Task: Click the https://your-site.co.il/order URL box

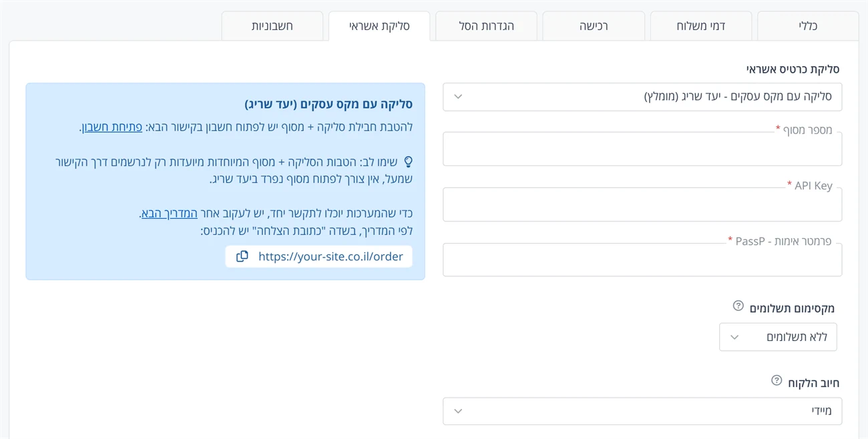Action: click(318, 256)
